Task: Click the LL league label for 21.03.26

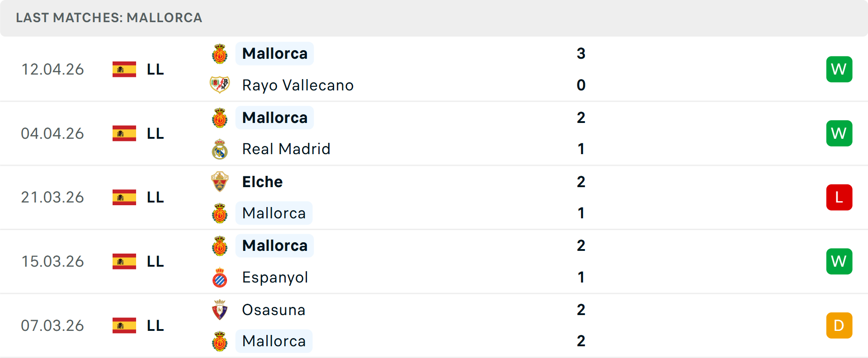Action: [155, 198]
